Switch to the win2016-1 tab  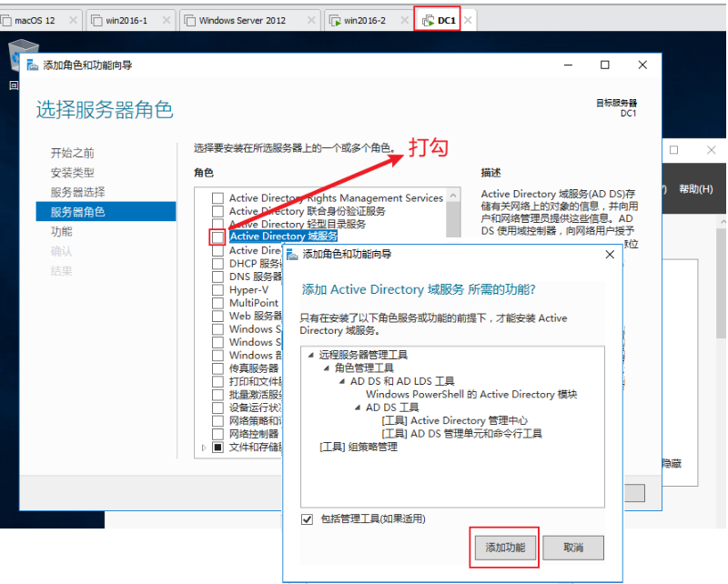click(126, 20)
